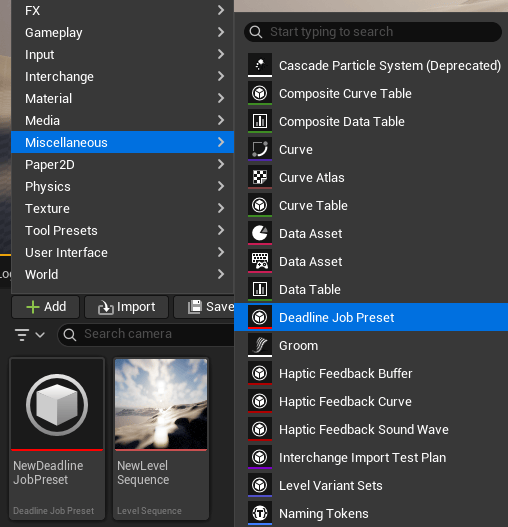Click the pie-chart Data Asset icon

click(x=260, y=233)
